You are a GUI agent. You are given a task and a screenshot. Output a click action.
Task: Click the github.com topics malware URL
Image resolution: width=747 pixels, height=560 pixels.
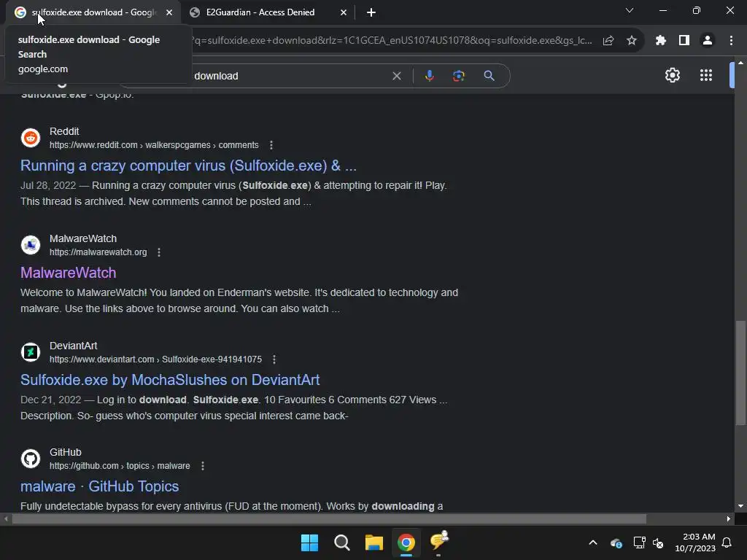tap(120, 466)
